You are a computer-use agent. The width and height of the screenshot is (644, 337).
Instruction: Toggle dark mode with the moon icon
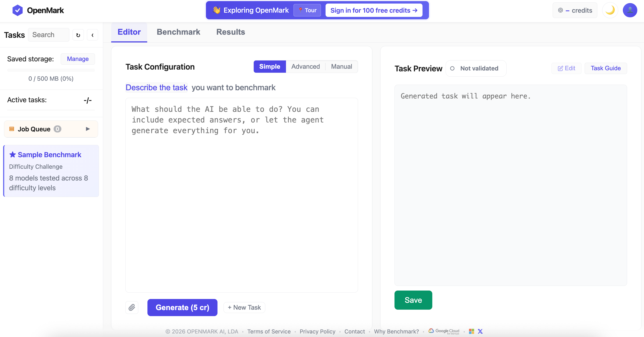coord(610,10)
